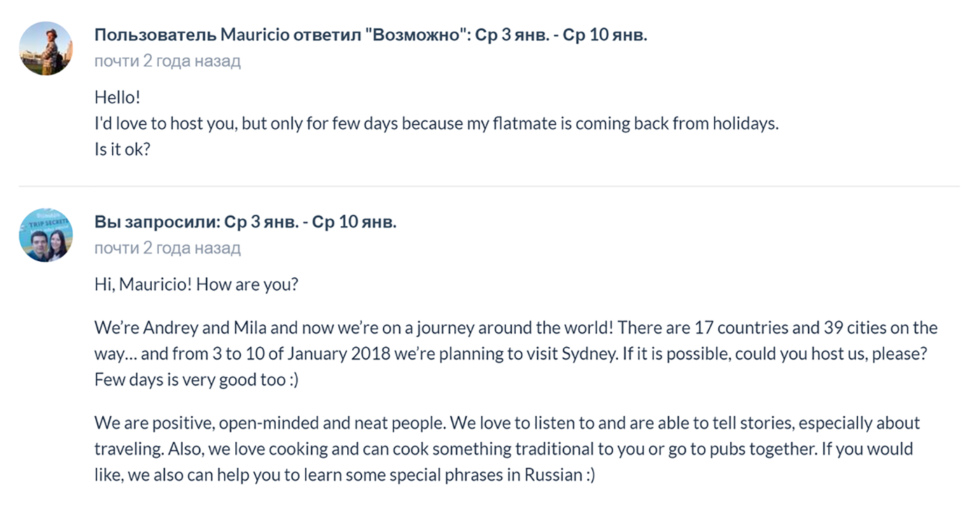Viewport: 980px width, 511px height.
Task: Click the line mentioning cooking and pubs
Action: [504, 449]
